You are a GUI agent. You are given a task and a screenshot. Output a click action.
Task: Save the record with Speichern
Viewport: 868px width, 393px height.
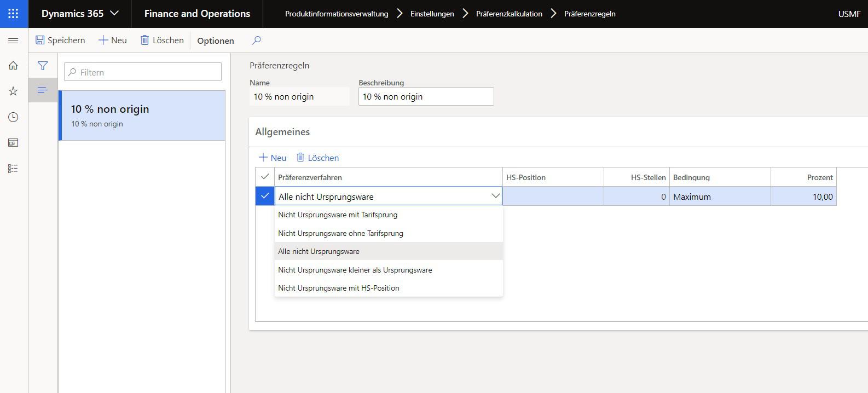click(x=60, y=40)
